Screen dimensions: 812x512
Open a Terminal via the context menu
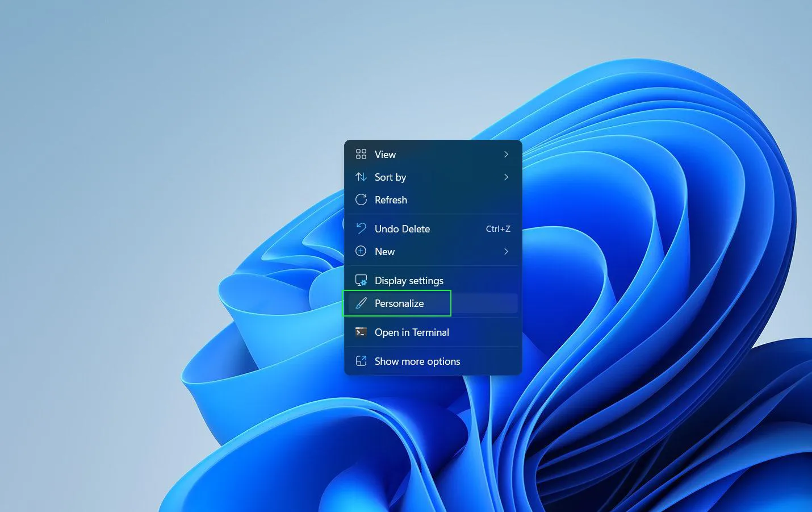(412, 332)
